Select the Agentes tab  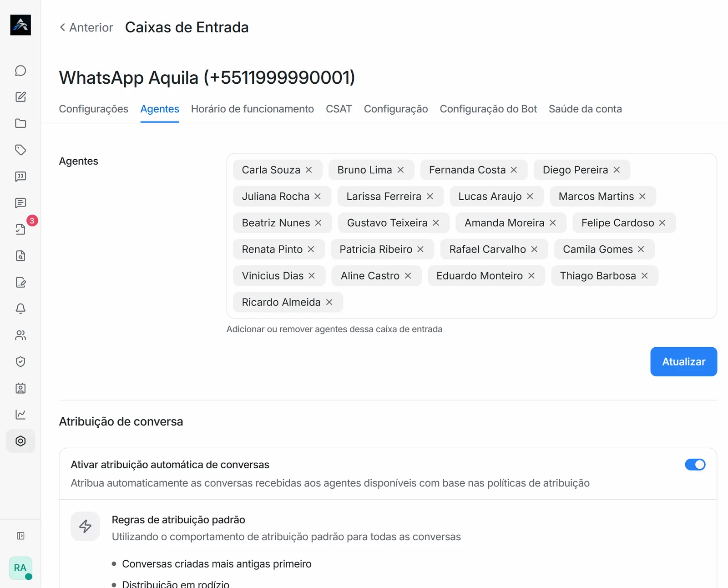pos(160,109)
